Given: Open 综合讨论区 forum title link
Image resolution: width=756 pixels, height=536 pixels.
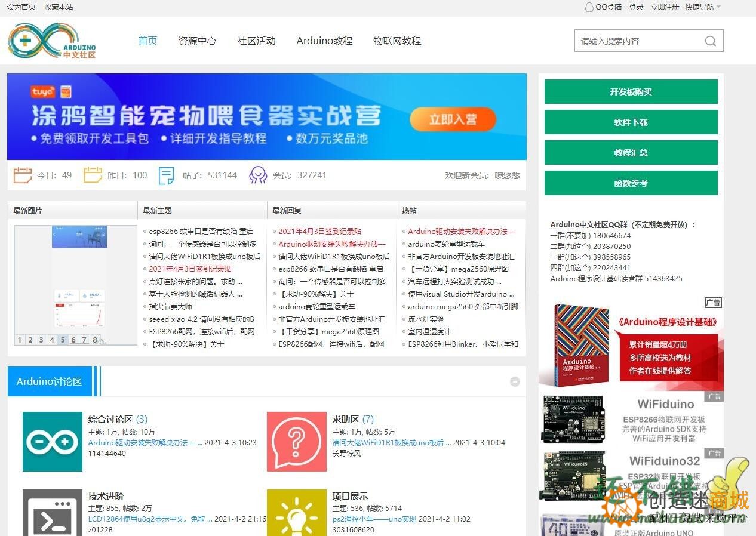Looking at the screenshot, I should click(x=110, y=419).
